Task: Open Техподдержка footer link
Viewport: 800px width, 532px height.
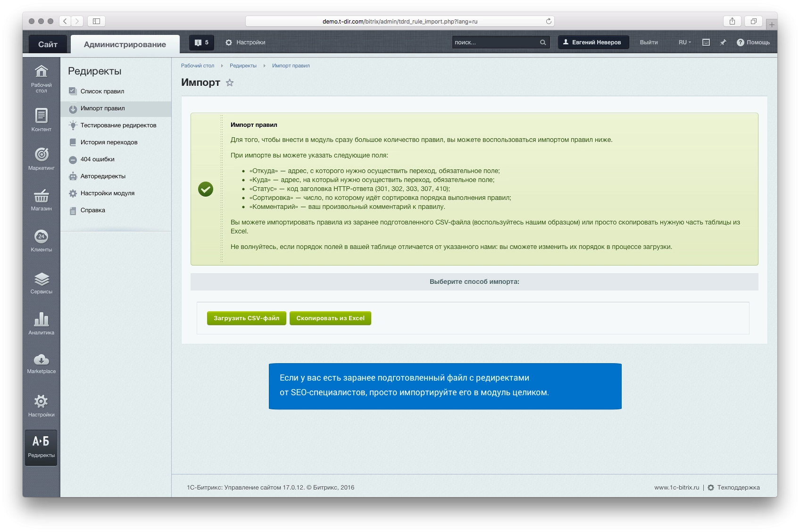Action: click(x=733, y=488)
